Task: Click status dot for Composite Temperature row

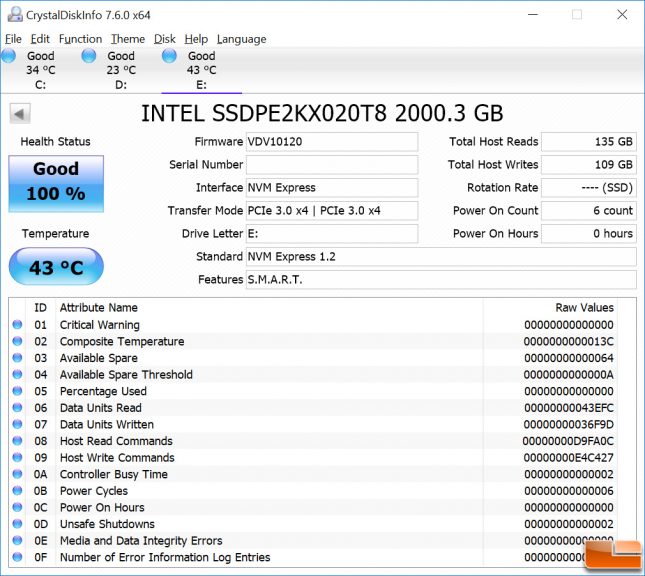Action: coord(17,341)
